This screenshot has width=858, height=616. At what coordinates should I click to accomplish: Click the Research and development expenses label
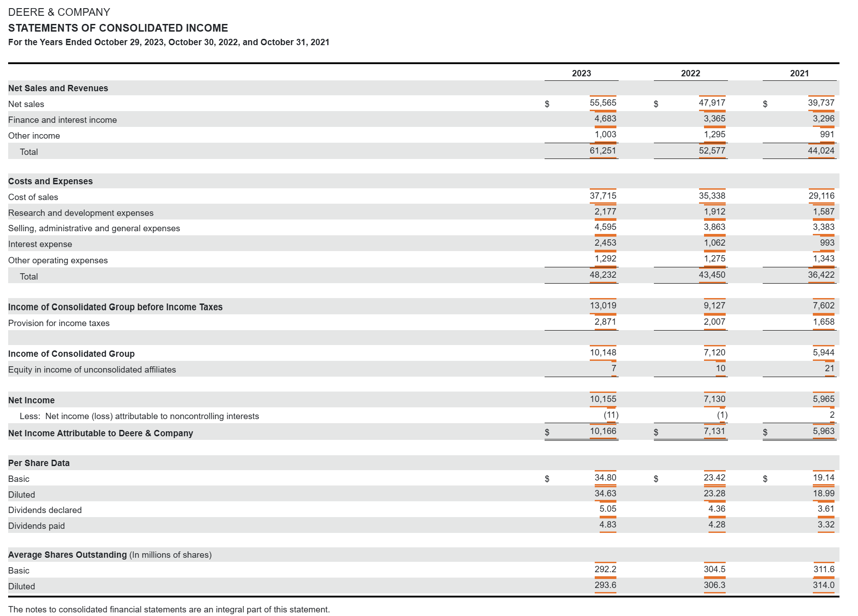80,213
